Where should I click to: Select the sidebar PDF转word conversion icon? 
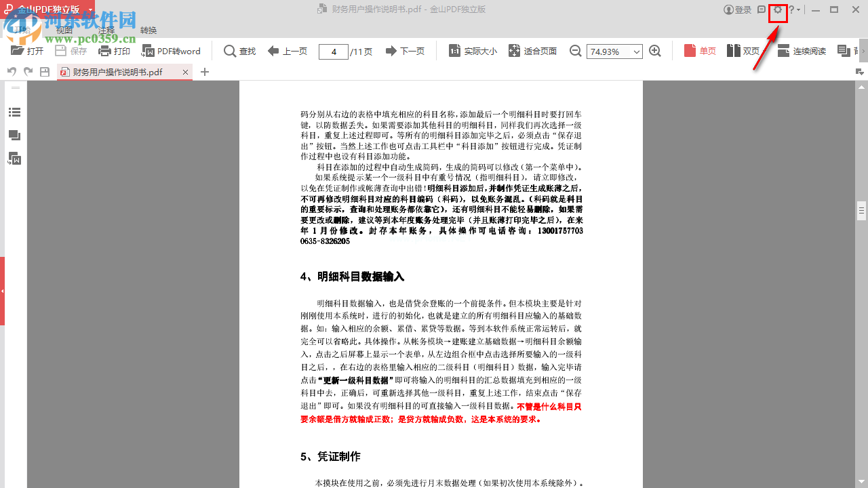14,159
